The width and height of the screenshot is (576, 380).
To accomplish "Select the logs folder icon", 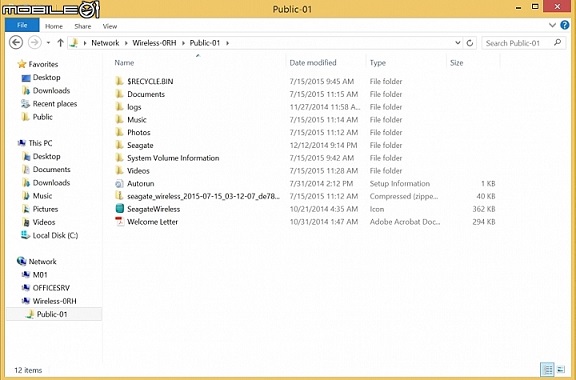I will pyautogui.click(x=119, y=107).
